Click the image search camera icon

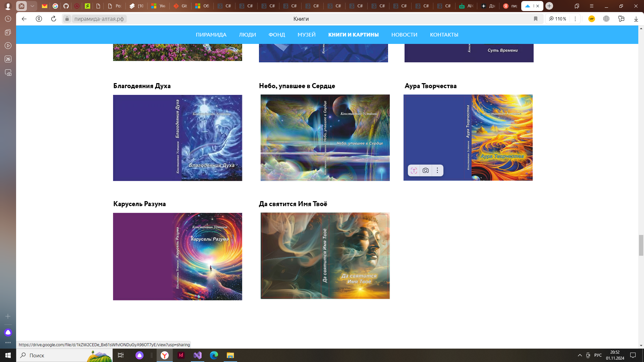coord(426,171)
